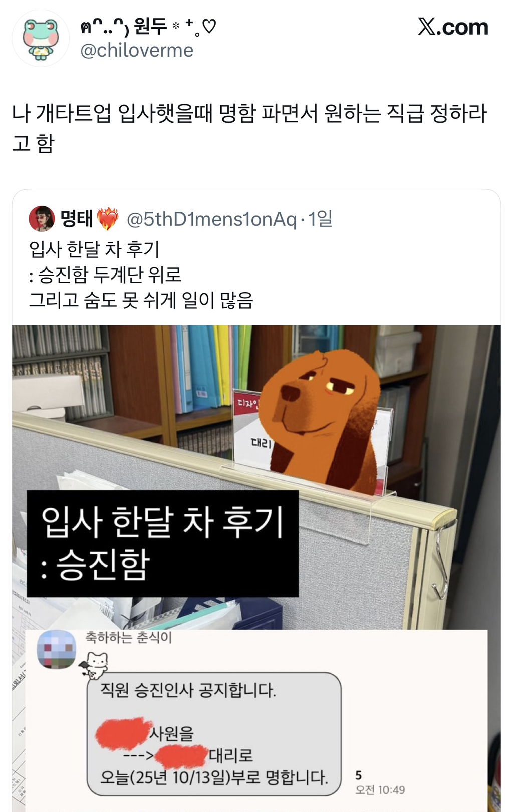Click the flaming heart emoji beside 명태
This screenshot has width=513, height=812.
[x=108, y=219]
